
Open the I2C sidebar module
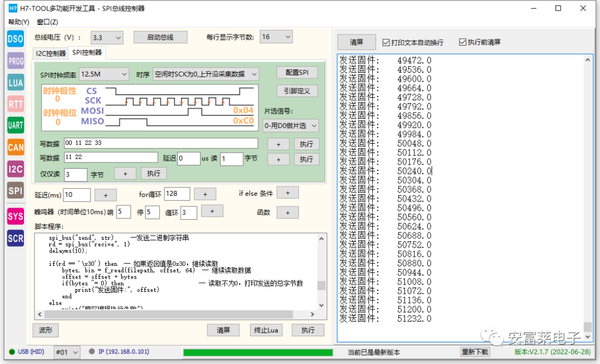click(16, 169)
